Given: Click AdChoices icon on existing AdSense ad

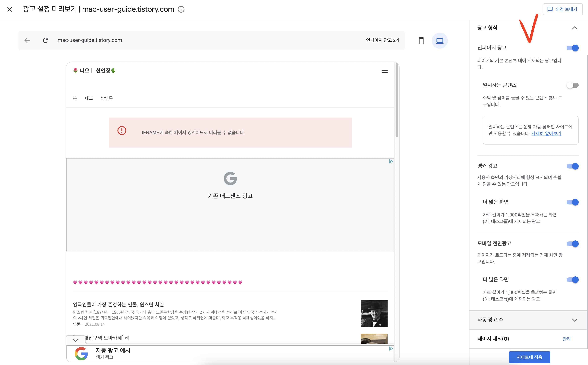Looking at the screenshot, I should click(391, 162).
